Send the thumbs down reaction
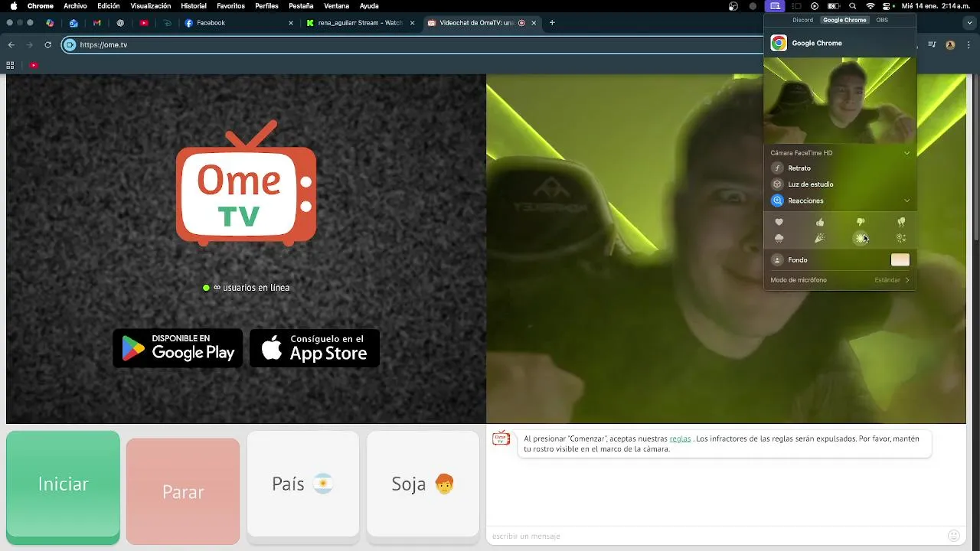 861,222
